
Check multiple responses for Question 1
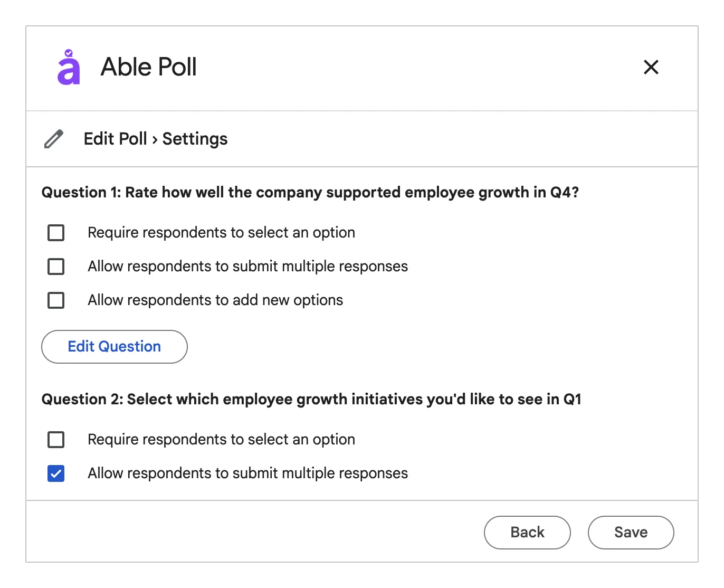55,266
